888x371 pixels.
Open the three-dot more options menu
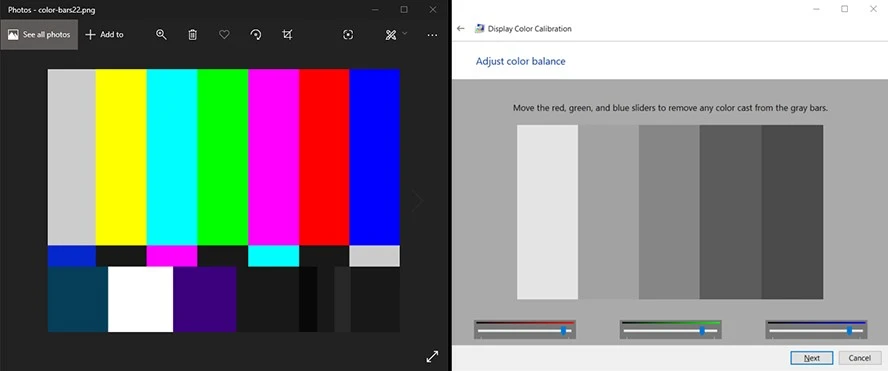[x=432, y=35]
